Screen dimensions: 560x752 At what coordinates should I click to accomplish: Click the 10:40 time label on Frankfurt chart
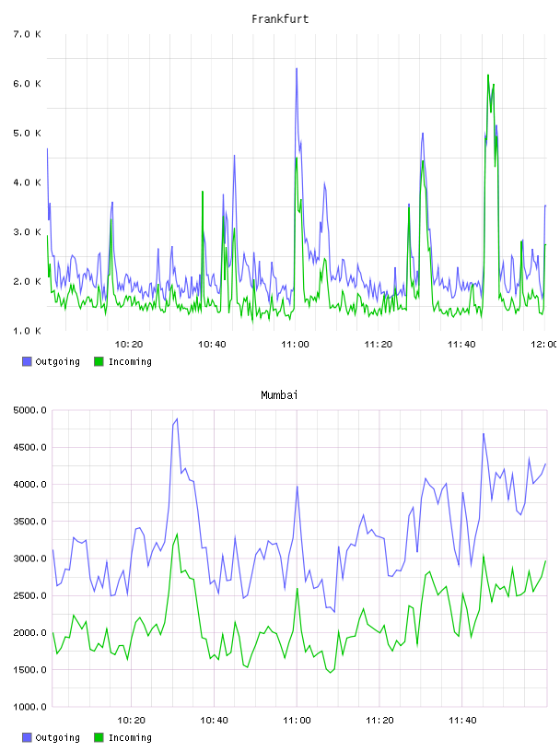click(x=212, y=344)
